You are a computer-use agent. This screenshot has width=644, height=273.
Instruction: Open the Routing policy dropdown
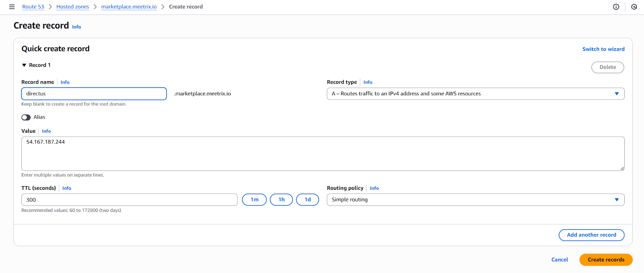475,200
